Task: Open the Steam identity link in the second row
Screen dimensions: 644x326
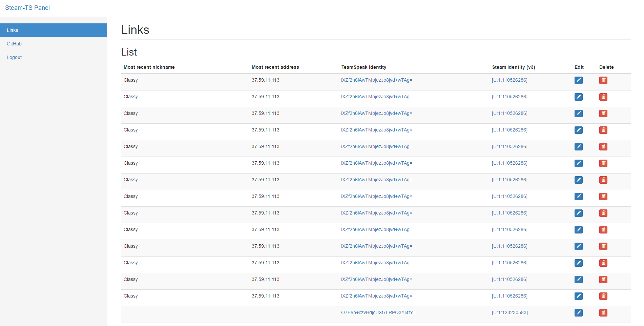Action: click(510, 97)
